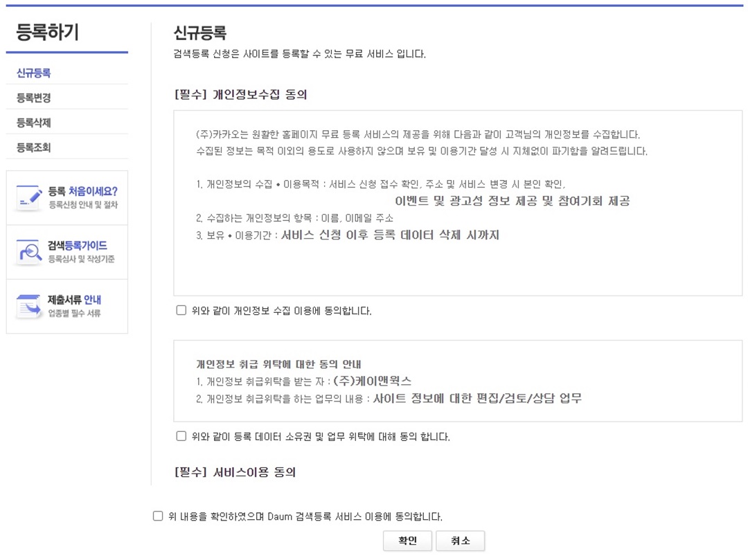Click the 취소 button
Screen dimensions: 748x560
[461, 541]
